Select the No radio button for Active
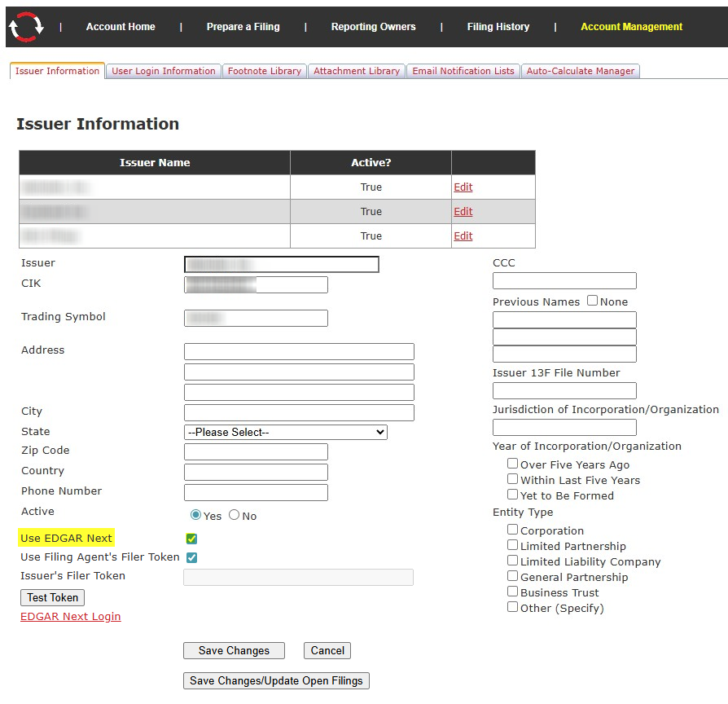The height and width of the screenshot is (704, 728). [x=235, y=515]
